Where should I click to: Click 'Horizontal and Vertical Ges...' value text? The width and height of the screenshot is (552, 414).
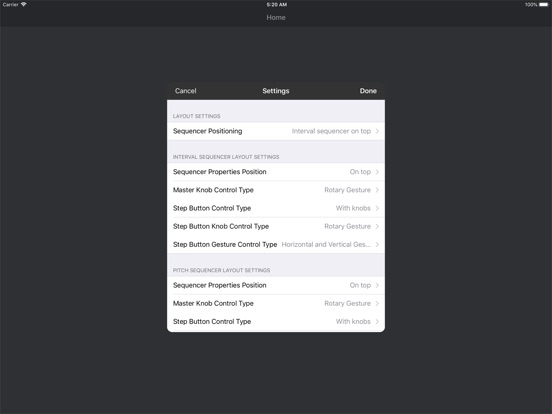(326, 244)
